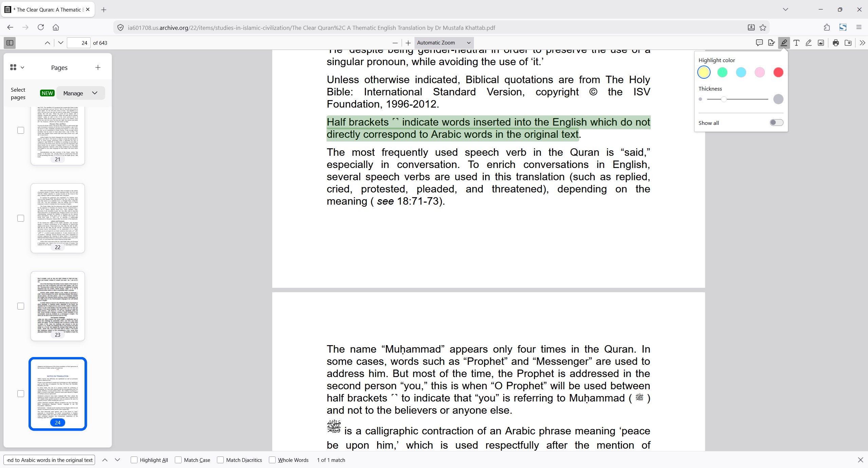Click the 'Select pages' label
The width and height of the screenshot is (868, 468).
(18, 93)
